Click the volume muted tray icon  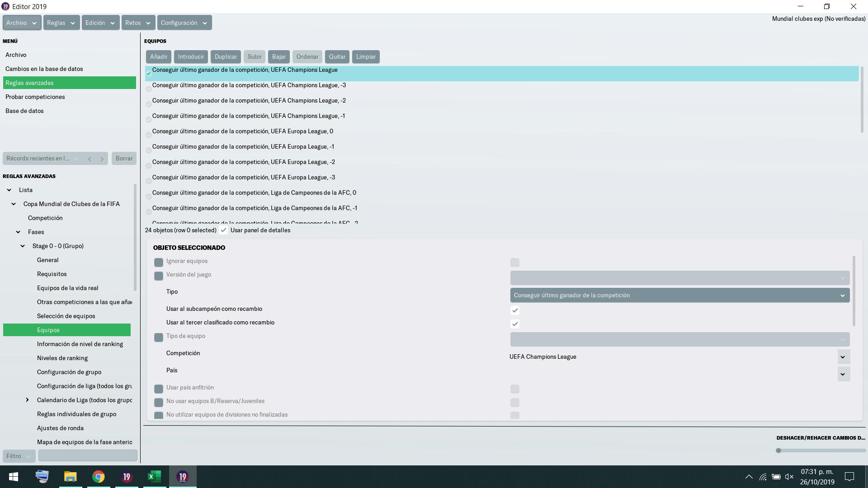(x=789, y=477)
